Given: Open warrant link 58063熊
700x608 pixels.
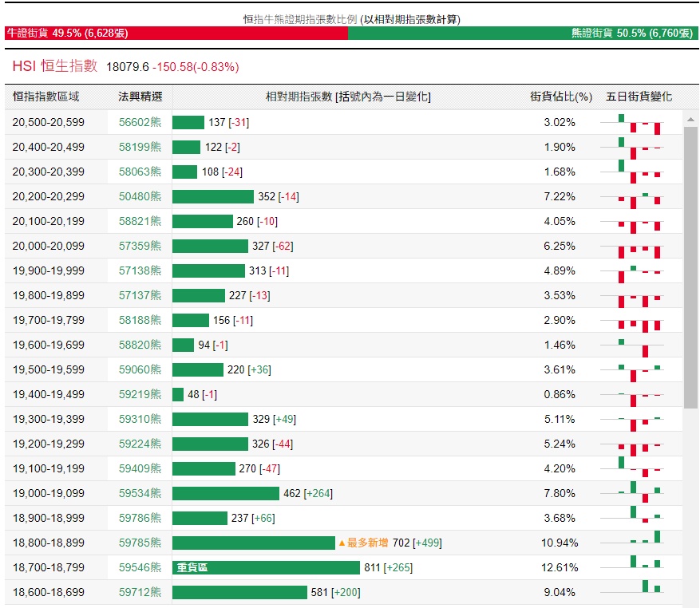Looking at the screenshot, I should 140,172.
